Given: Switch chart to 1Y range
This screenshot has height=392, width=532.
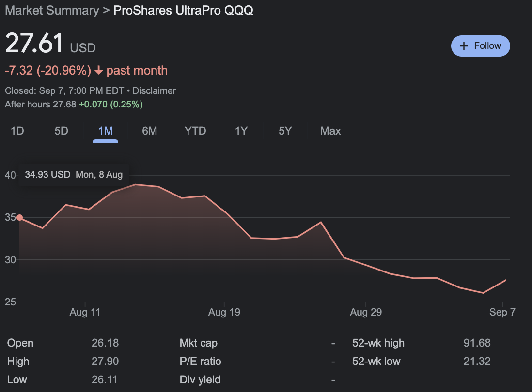Looking at the screenshot, I should click(x=241, y=131).
